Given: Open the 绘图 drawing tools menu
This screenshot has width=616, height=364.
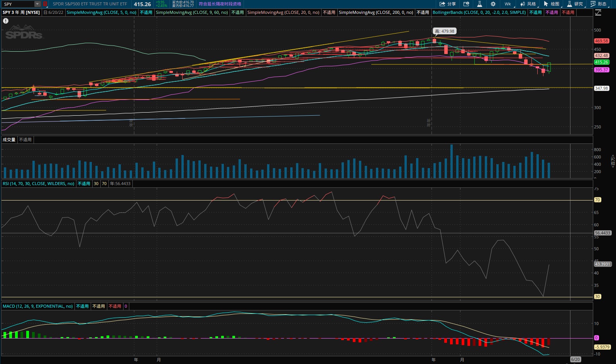Looking at the screenshot, I should click(551, 4).
